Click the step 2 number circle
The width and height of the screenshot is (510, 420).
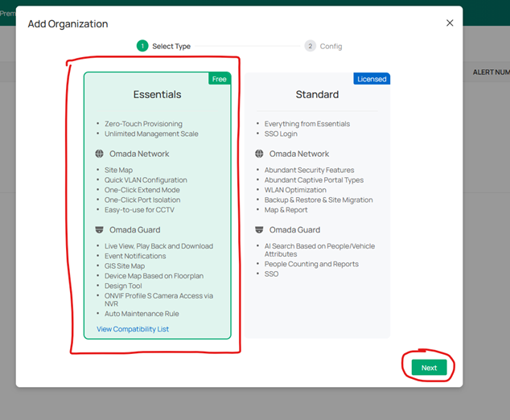(x=311, y=46)
